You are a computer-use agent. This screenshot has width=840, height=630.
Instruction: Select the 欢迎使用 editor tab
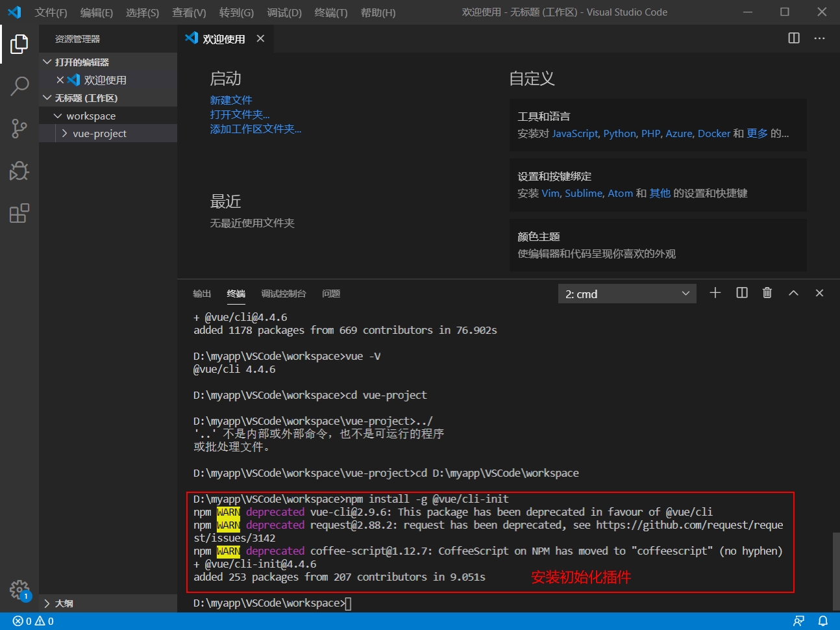(225, 39)
